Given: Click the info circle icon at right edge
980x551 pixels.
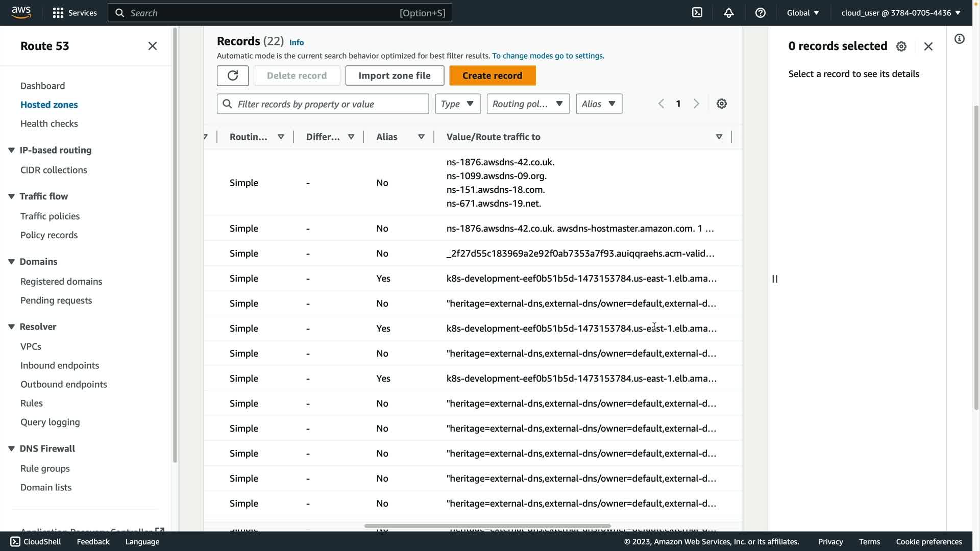Looking at the screenshot, I should (960, 39).
